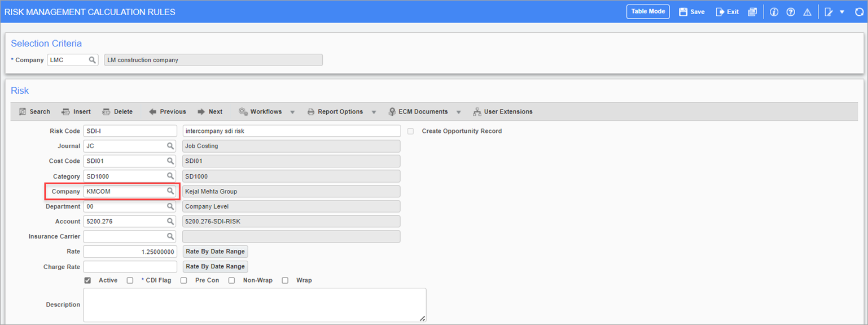
Task: Click the Rate field 1.25000000
Action: pyautogui.click(x=130, y=252)
